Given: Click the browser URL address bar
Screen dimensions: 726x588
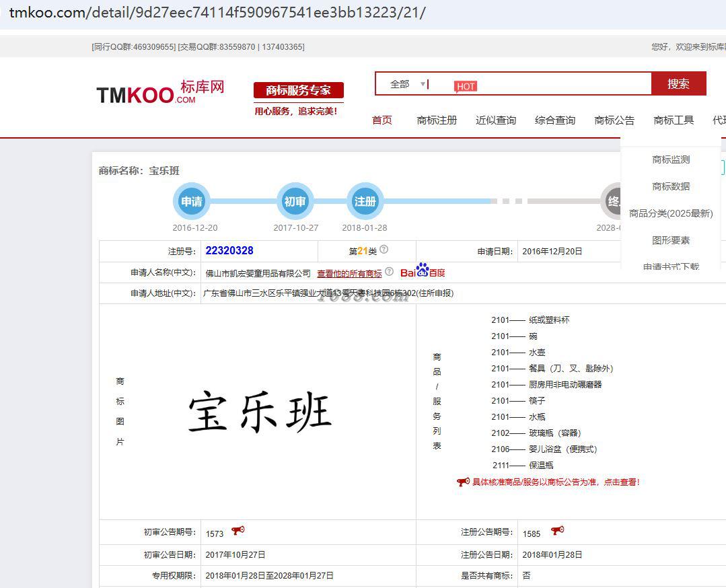Looking at the screenshot, I should coord(217,13).
